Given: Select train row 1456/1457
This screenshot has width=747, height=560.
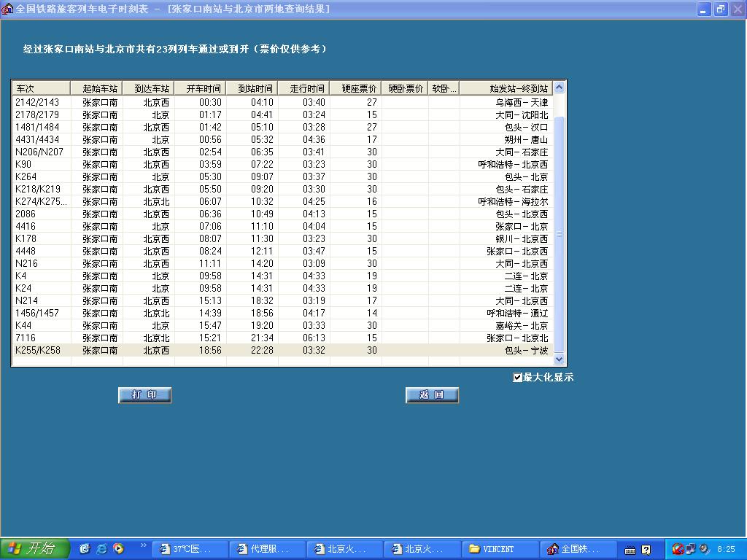Looking at the screenshot, I should click(x=282, y=313).
